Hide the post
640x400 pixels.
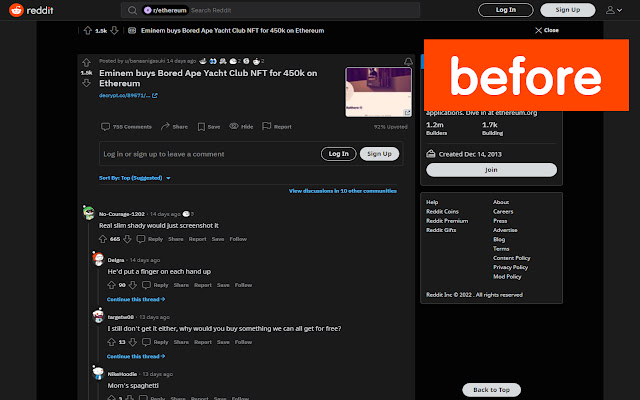pyautogui.click(x=241, y=127)
